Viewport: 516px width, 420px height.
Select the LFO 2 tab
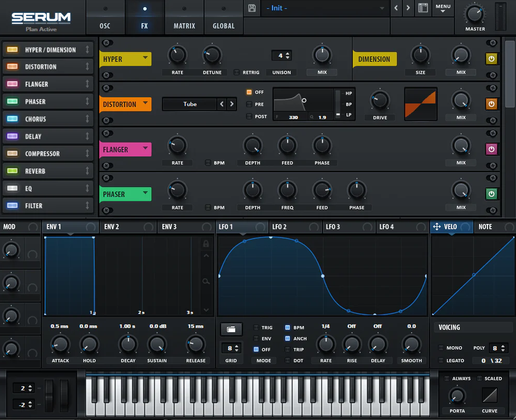(280, 227)
